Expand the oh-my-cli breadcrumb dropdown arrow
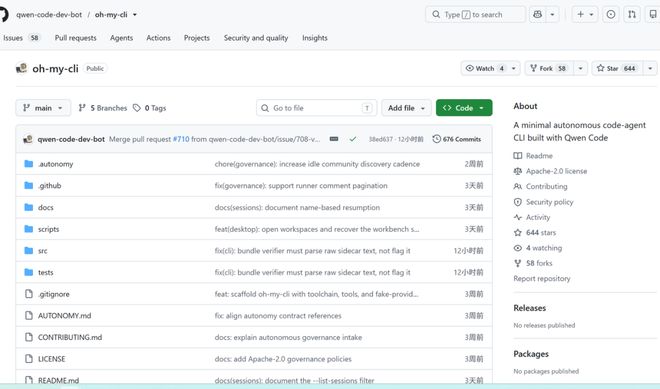This screenshot has width=660, height=389. (135, 14)
